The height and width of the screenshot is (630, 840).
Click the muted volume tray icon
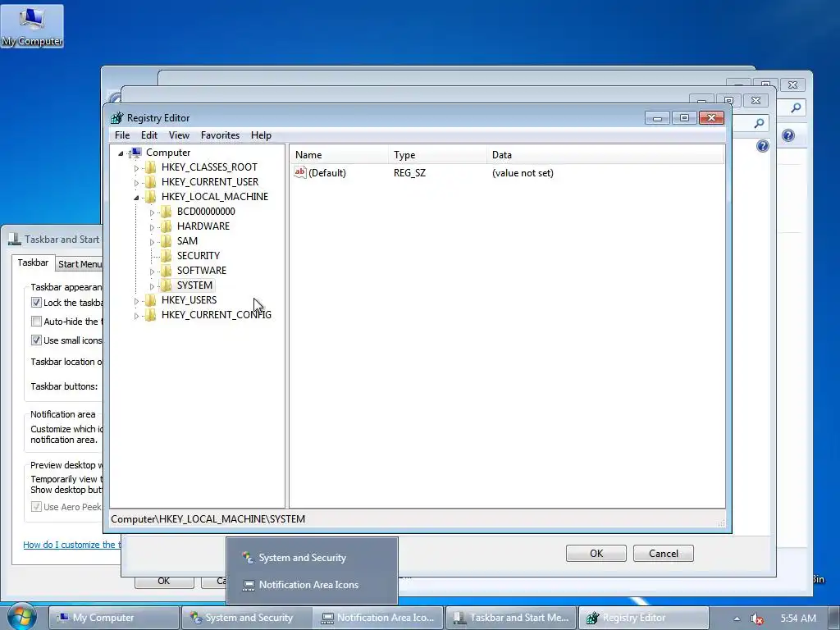coord(756,619)
